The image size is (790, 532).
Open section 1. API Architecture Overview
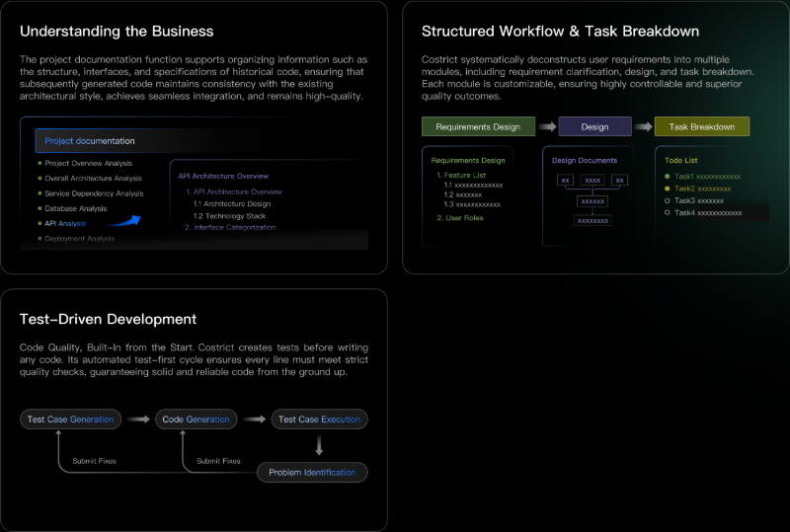tap(234, 191)
